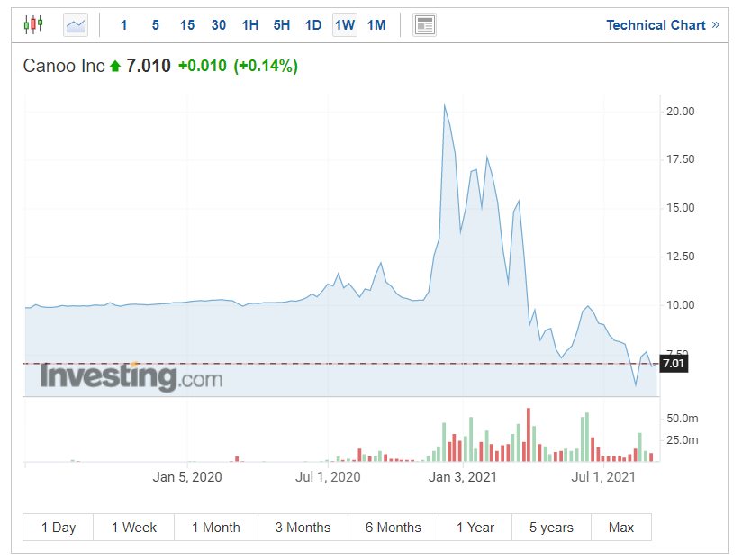Show the Max range

(621, 527)
